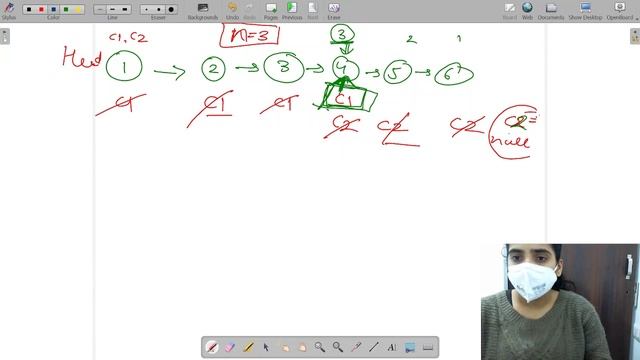The width and height of the screenshot is (640, 360).
Task: Select the capture part of screen tool
Action: click(409, 347)
